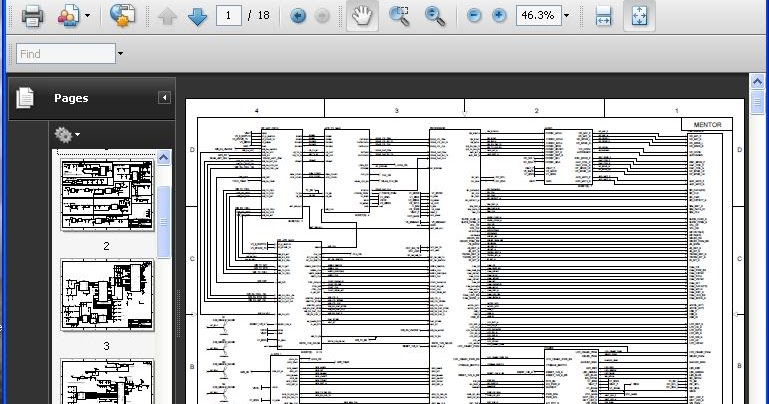This screenshot has height=404, width=769.
Task: Click the thumbnail panel scrollbar thumb
Action: (163, 222)
